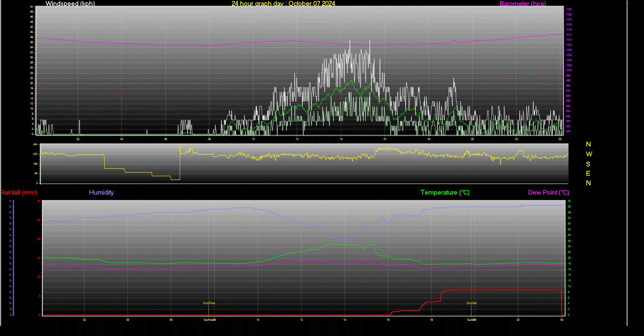The width and height of the screenshot is (644, 336).
Task: Click hour "12" on the rainfall chart axis
Action: pos(301,320)
